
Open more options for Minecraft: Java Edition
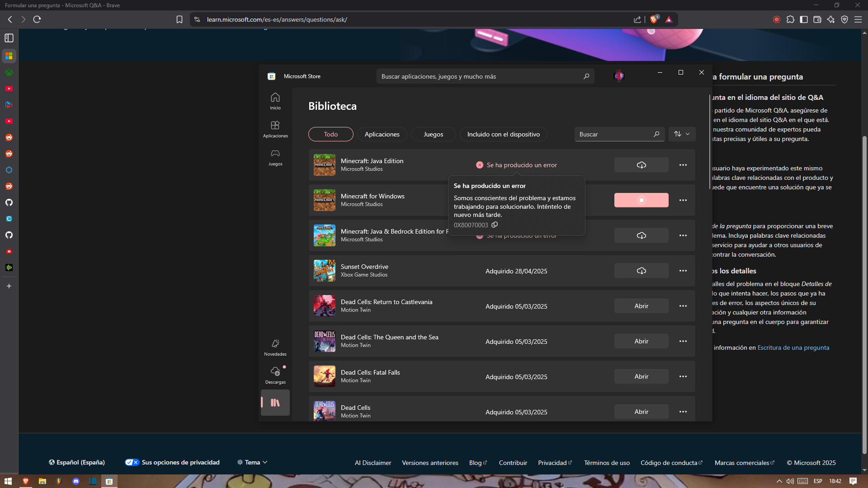tap(683, 165)
